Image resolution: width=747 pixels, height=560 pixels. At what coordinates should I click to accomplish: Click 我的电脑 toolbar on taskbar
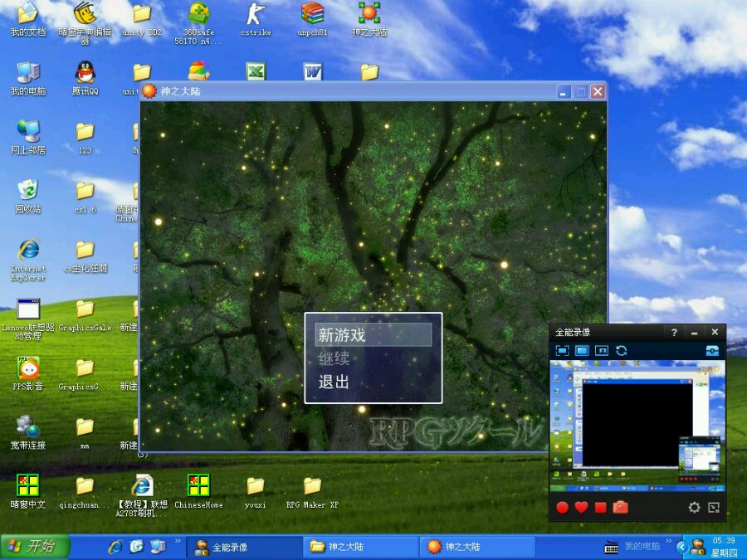click(642, 546)
